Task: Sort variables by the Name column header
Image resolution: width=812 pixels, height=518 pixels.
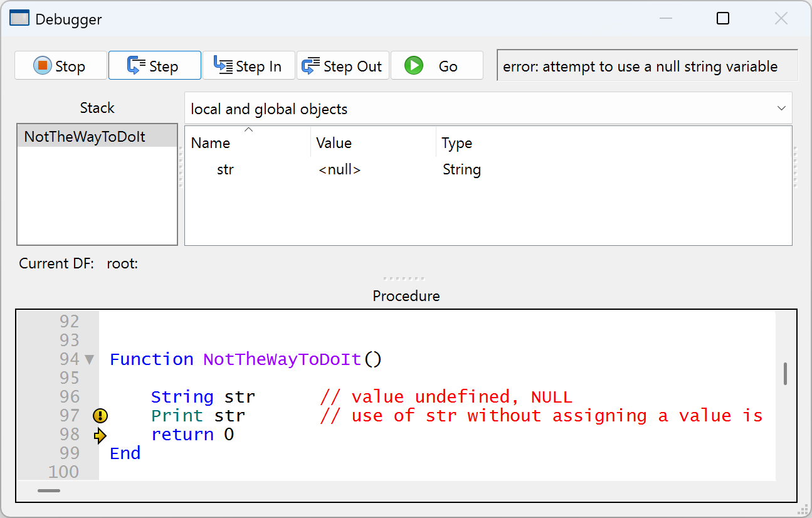Action: [211, 143]
